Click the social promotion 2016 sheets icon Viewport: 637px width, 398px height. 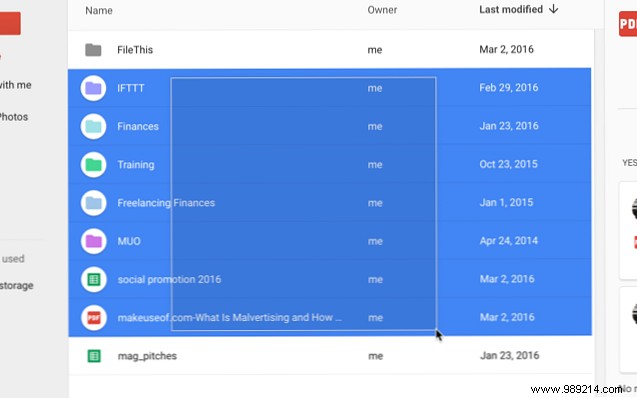93,279
